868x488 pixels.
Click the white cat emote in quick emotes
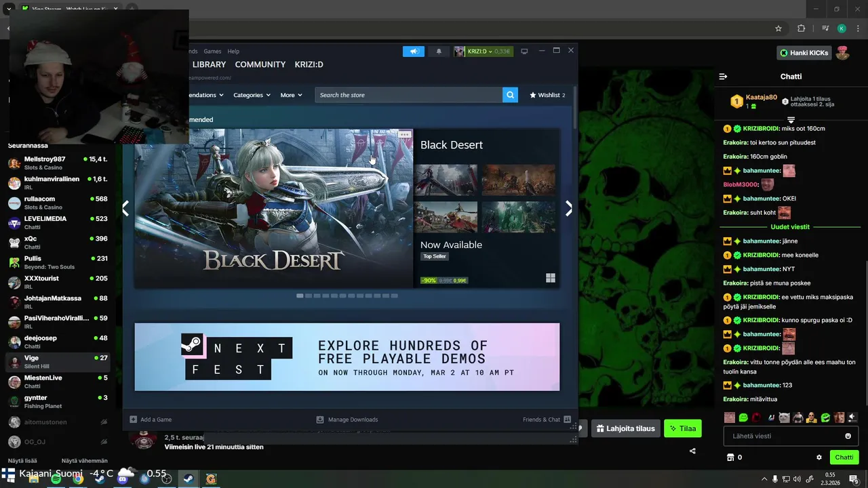[785, 418]
